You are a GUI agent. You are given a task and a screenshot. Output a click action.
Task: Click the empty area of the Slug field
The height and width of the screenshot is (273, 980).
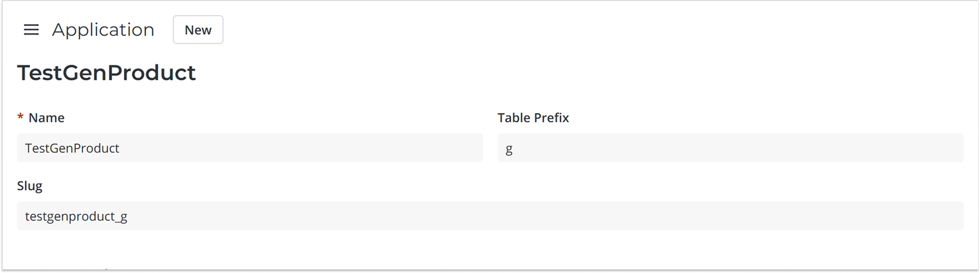click(537, 216)
